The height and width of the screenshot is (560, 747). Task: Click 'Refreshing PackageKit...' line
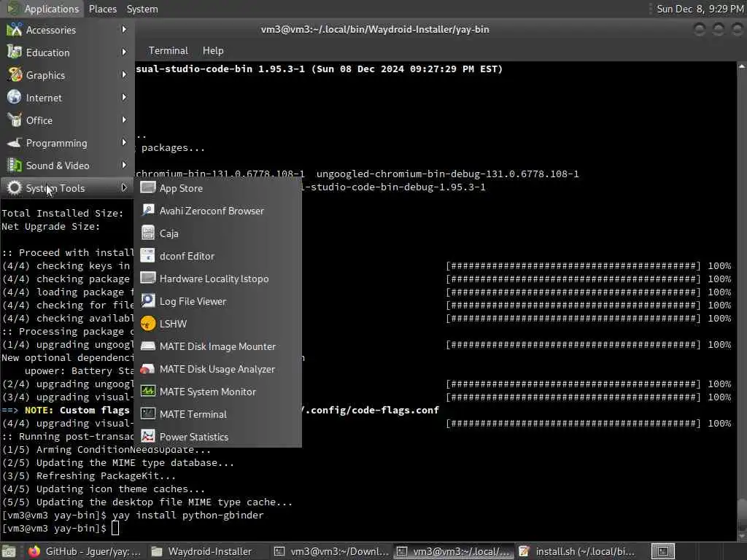click(x=88, y=475)
